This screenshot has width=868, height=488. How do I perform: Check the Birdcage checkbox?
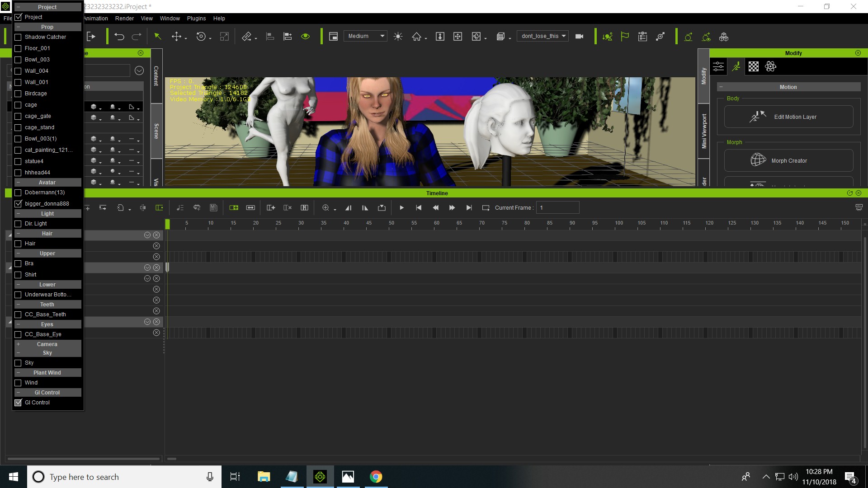(x=18, y=94)
